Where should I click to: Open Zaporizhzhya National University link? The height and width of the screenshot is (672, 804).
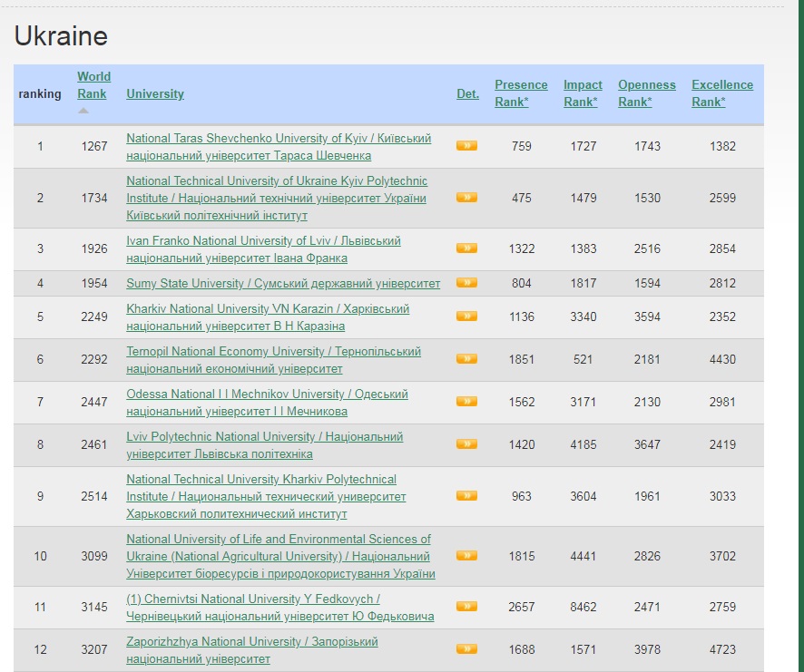point(252,650)
